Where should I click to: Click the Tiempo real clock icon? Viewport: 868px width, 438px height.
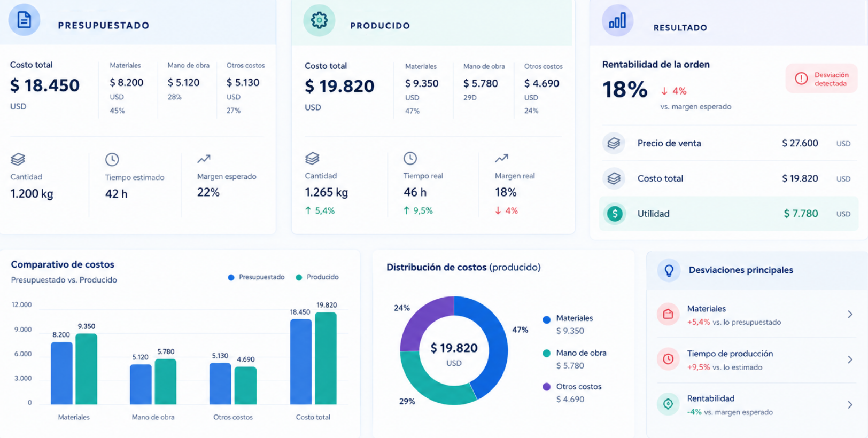pos(410,158)
